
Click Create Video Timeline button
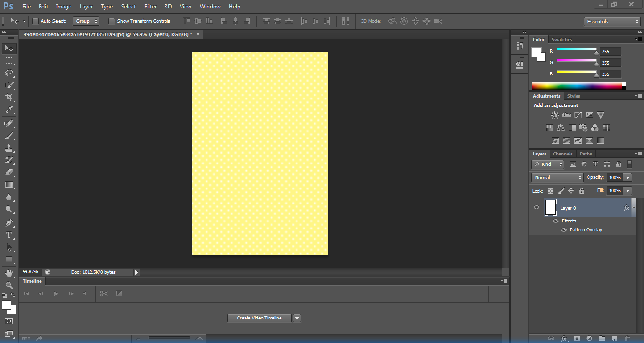pos(259,318)
